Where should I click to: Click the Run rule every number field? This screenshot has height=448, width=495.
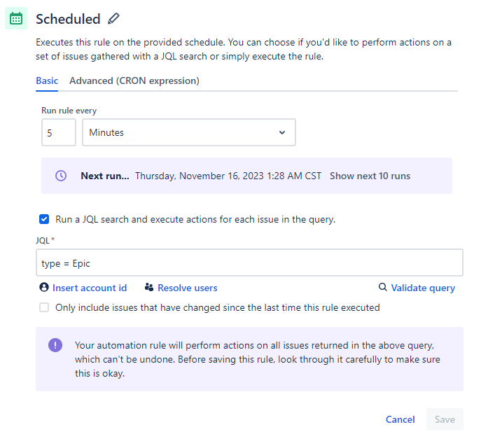59,132
